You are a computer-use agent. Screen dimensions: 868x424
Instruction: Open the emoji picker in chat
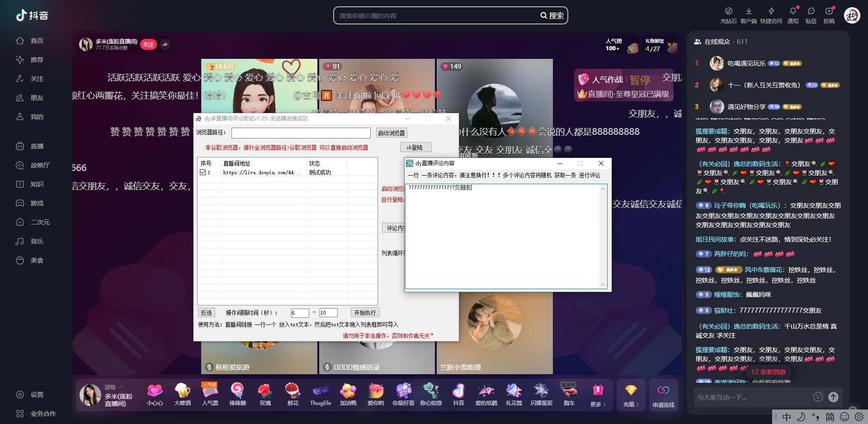point(818,397)
